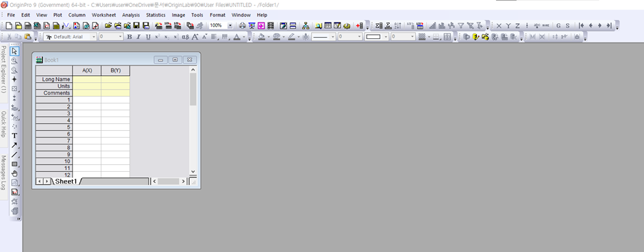The image size is (644, 252).
Task: Apply data filter funnel icon
Action: tap(461, 25)
